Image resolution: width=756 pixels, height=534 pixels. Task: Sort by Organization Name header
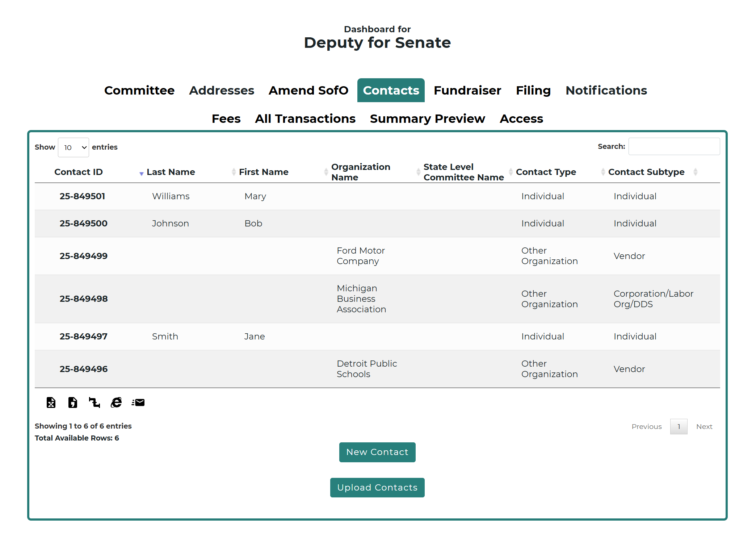pos(361,172)
